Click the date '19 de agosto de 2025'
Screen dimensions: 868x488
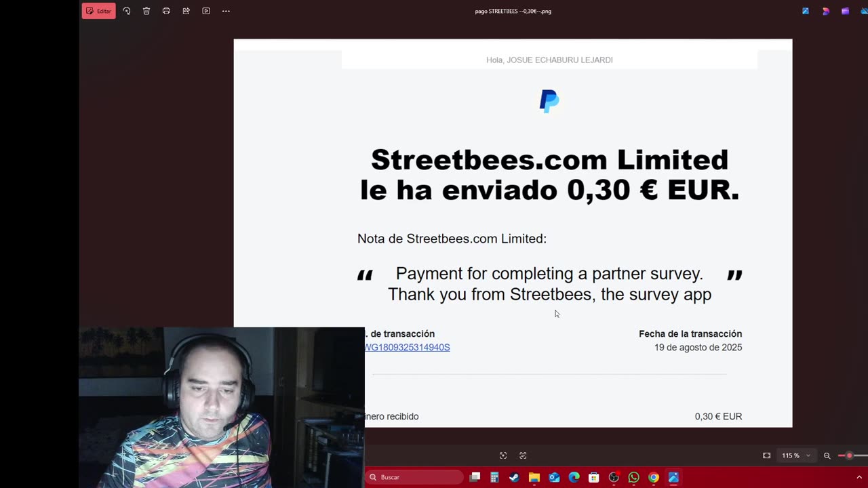[698, 347]
